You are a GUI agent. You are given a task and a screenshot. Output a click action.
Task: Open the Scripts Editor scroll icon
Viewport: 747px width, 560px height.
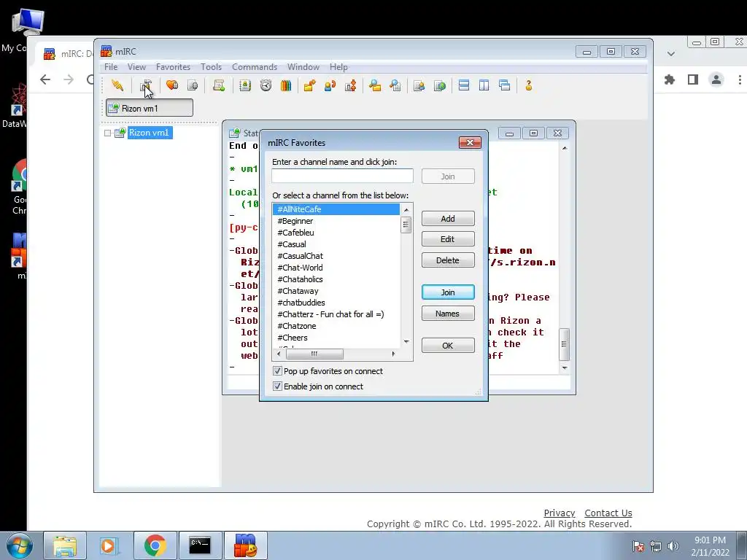pos(219,85)
